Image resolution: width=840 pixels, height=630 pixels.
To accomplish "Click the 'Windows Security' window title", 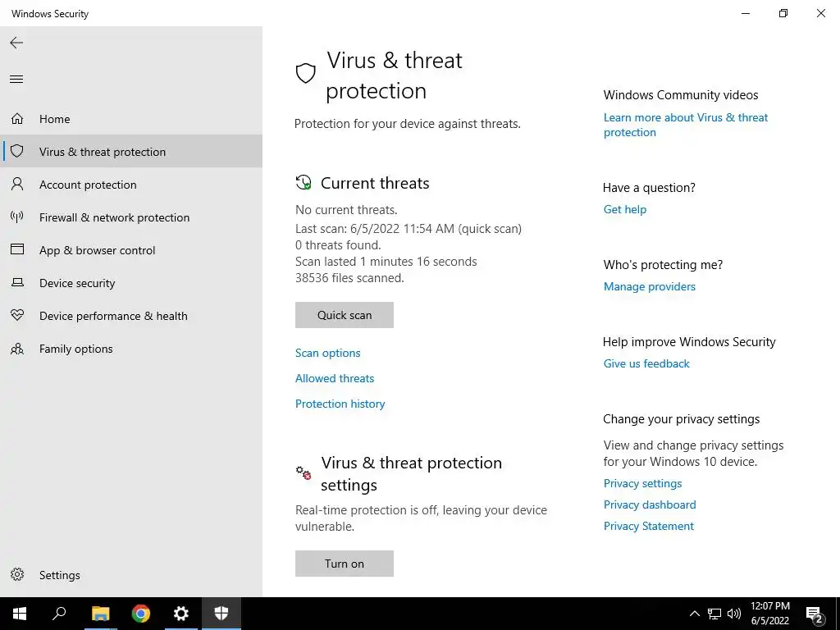I will pyautogui.click(x=50, y=14).
